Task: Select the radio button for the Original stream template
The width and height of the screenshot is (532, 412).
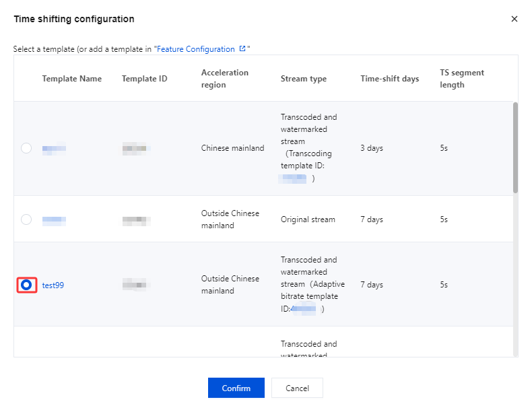Action: click(26, 219)
